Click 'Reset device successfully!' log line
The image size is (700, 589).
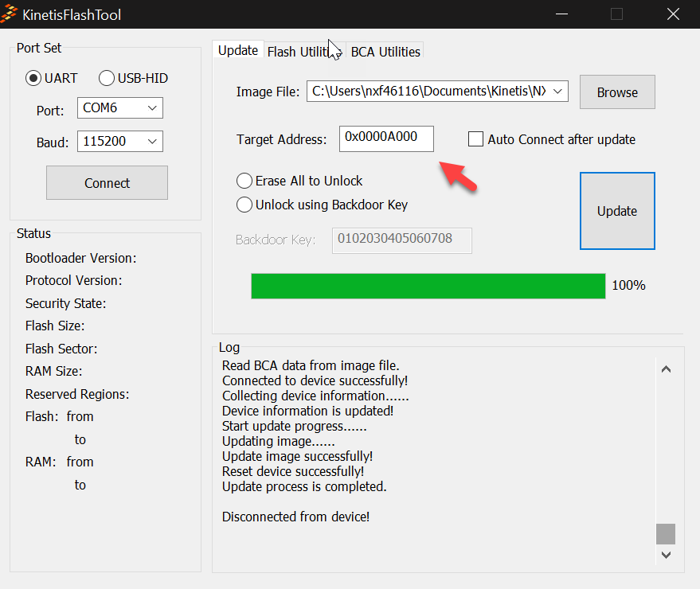pyautogui.click(x=293, y=471)
